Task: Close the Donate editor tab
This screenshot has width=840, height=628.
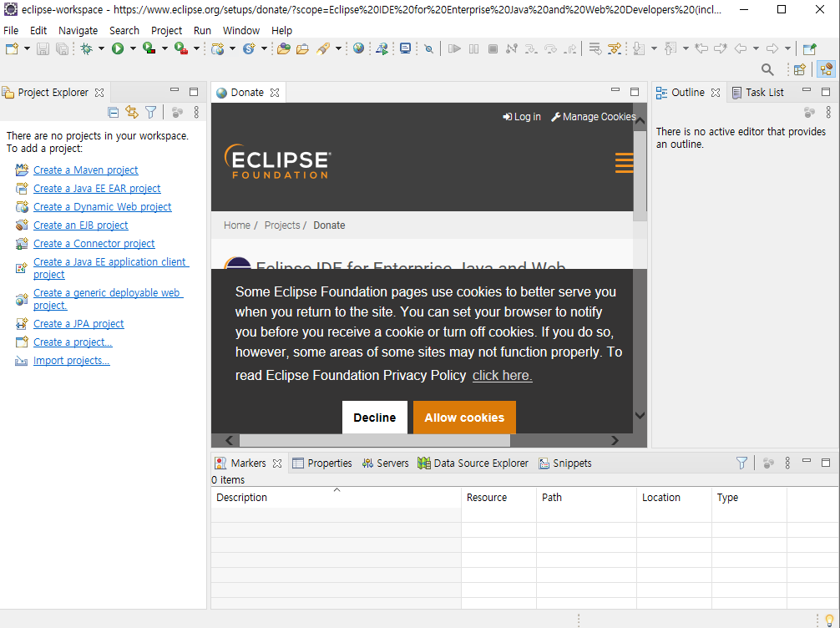Action: (x=275, y=93)
